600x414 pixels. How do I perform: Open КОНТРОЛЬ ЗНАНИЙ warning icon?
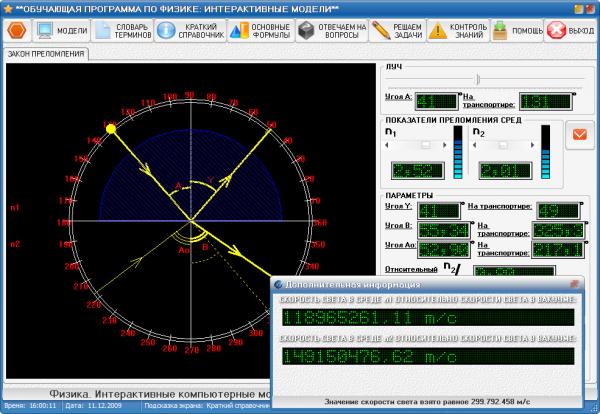coord(438,31)
